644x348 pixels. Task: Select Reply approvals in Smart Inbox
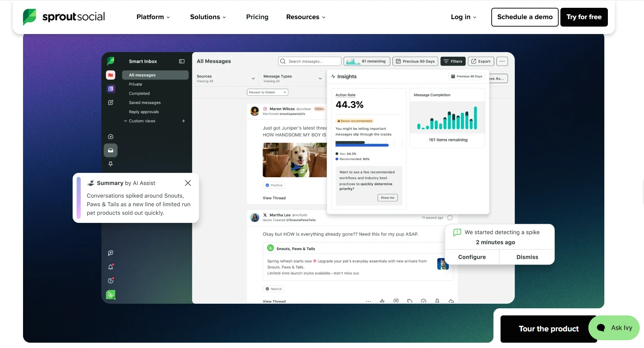[x=144, y=112]
